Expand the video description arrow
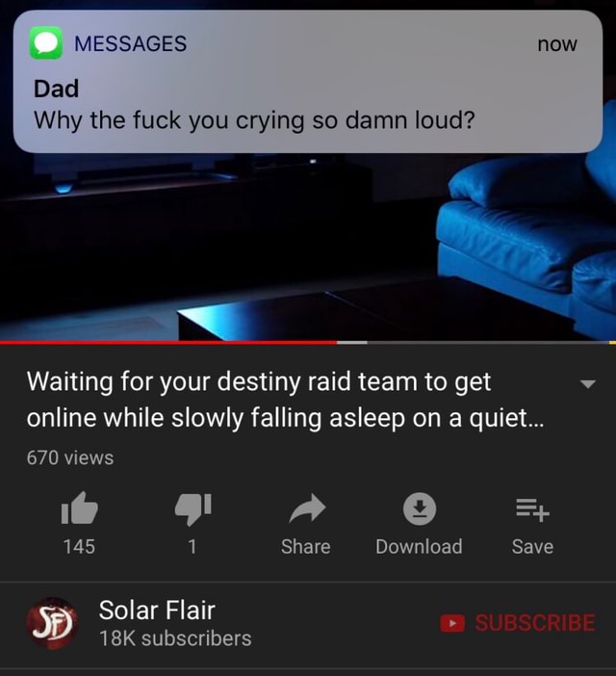616x676 pixels. [587, 383]
